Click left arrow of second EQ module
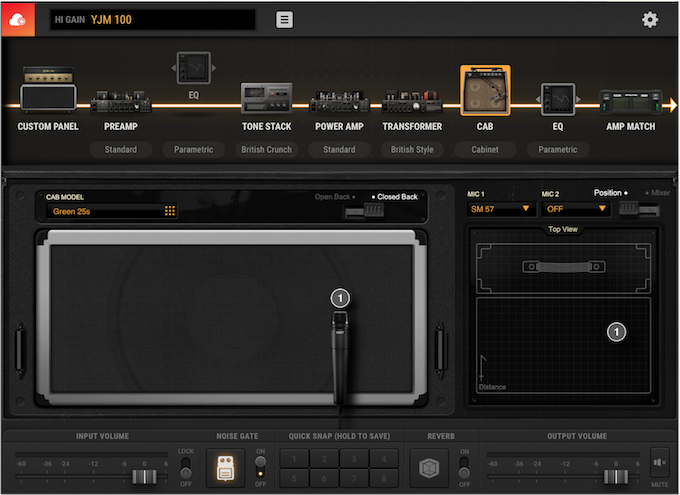Viewport: 680px width, 495px height. [538, 99]
